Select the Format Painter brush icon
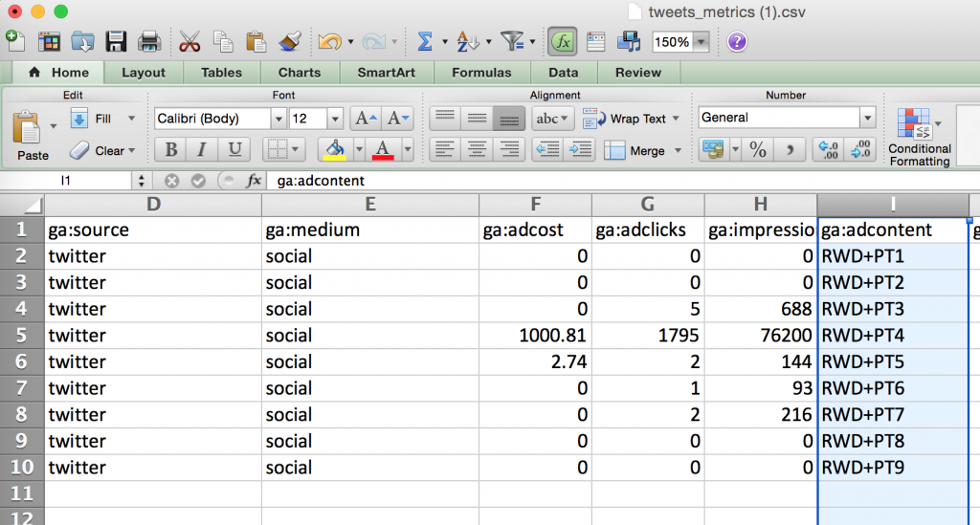The height and width of the screenshot is (525, 980). click(289, 42)
